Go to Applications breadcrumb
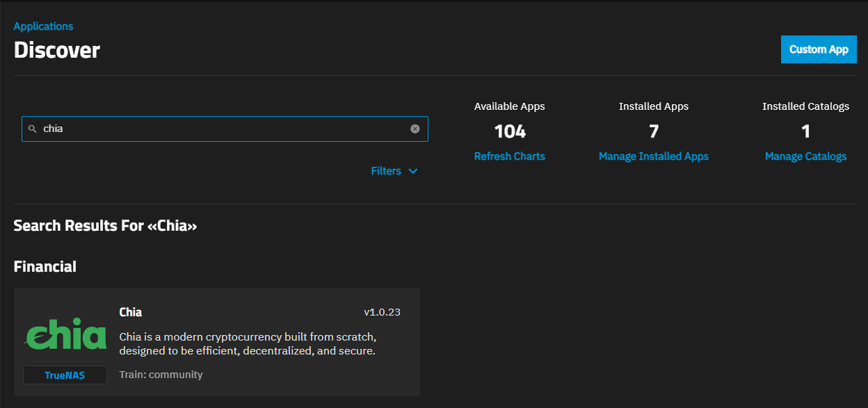Image resolution: width=868 pixels, height=408 pixels. point(43,26)
